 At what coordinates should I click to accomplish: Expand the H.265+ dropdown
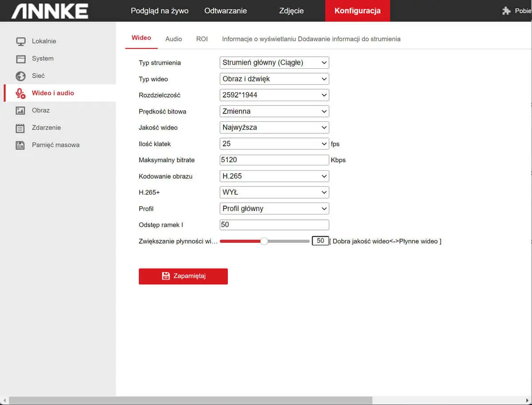click(x=274, y=192)
